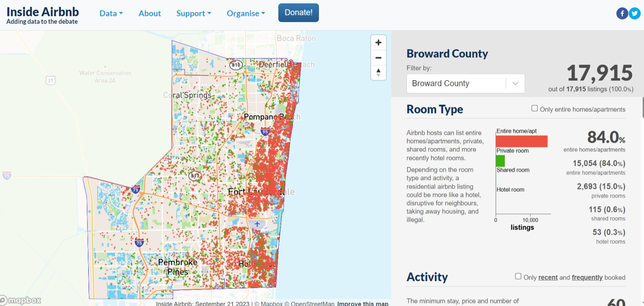Click Route 810 shield on map

[236, 65]
